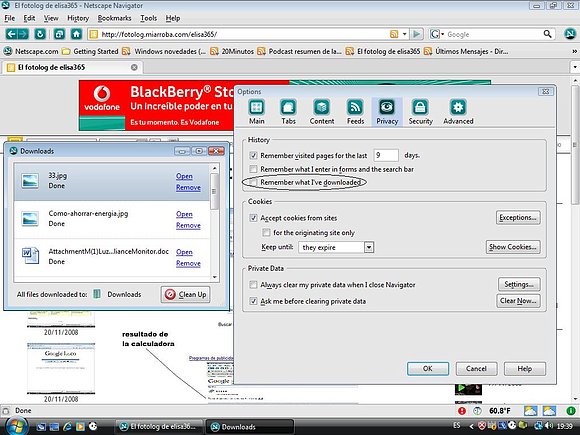Click the search magnifier icon
Viewport: 580px width, 435px height.
(x=547, y=34)
